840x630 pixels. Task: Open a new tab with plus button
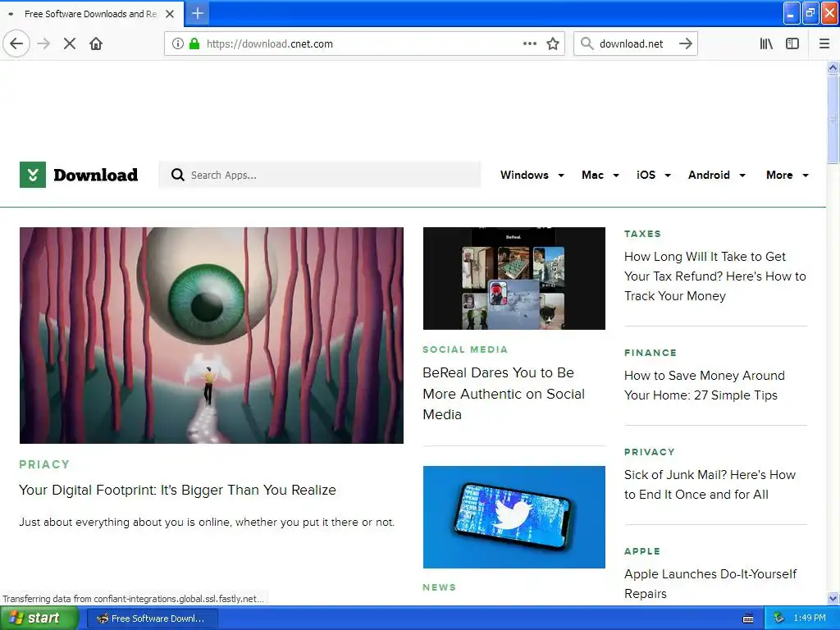tap(197, 13)
